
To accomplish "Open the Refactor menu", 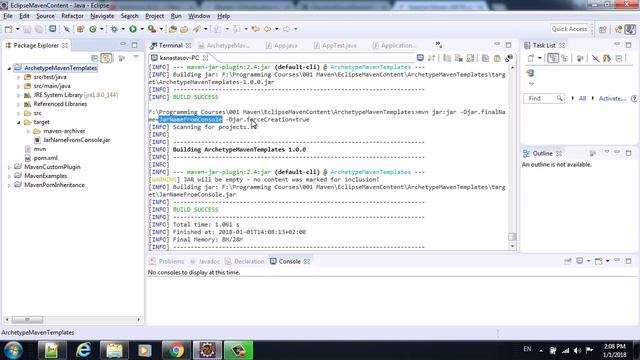I will pyautogui.click(x=72, y=16).
